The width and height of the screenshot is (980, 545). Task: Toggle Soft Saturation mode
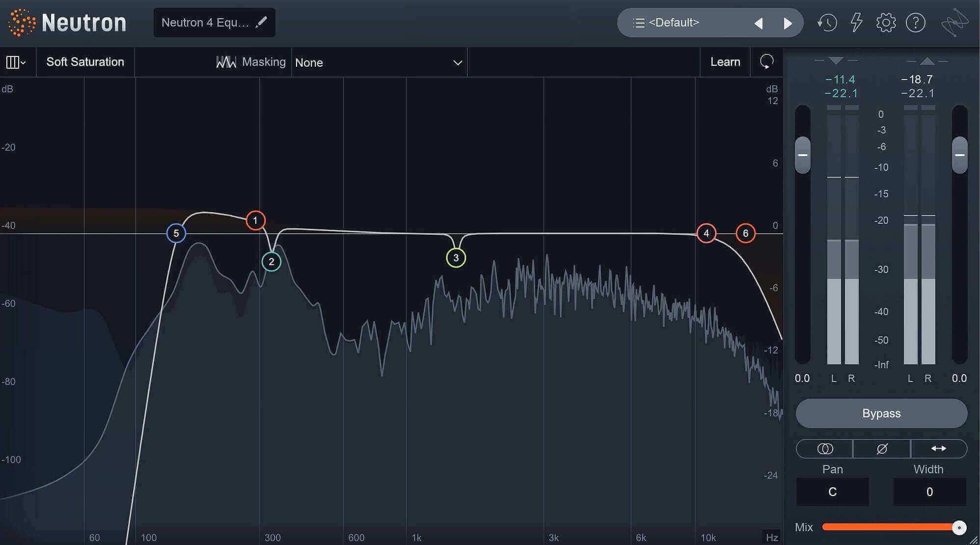85,62
